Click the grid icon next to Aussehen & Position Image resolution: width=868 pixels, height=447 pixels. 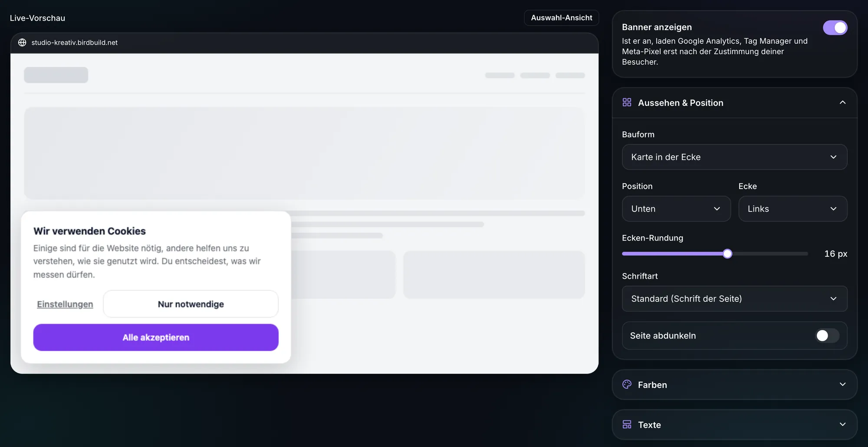[627, 102]
